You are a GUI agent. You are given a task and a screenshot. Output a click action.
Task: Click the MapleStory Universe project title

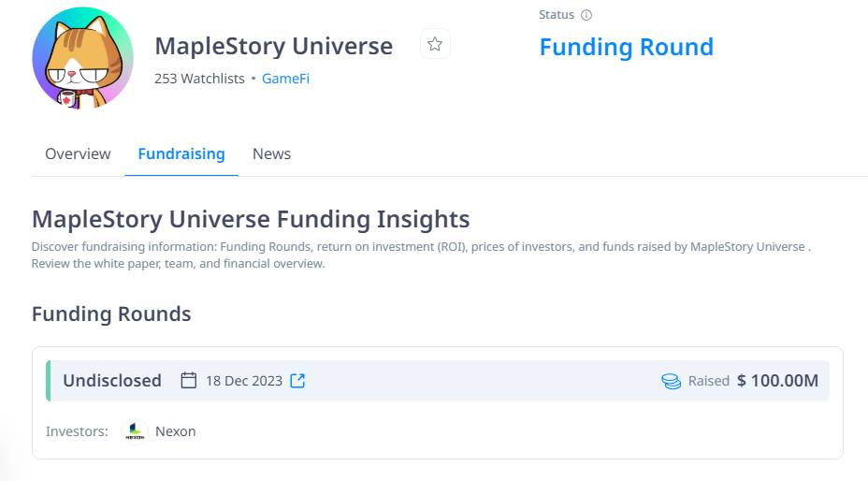[x=273, y=46]
